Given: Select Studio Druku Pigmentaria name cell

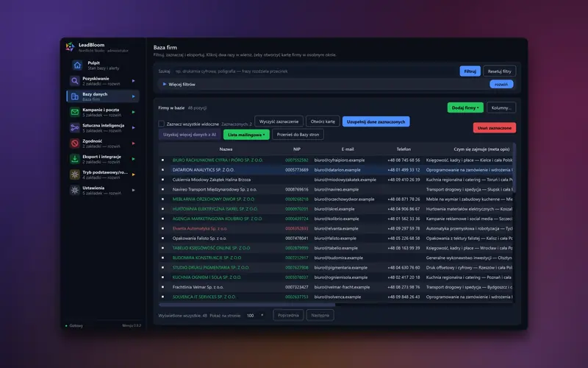Looking at the screenshot, I should coord(211,267).
